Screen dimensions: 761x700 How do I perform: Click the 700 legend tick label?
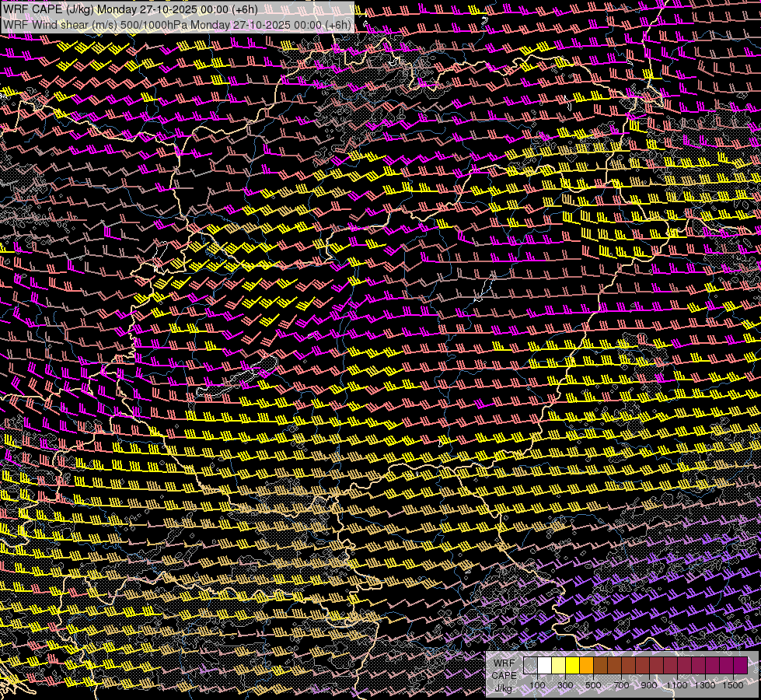621,685
